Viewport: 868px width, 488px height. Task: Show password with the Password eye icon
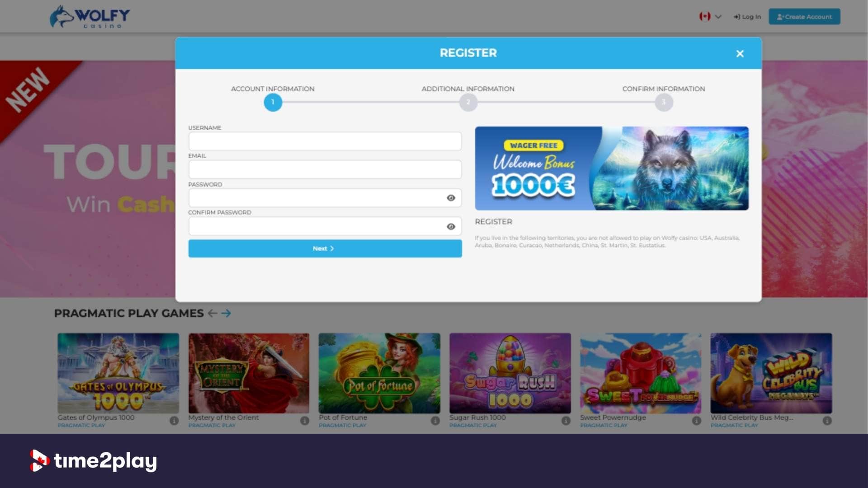451,198
